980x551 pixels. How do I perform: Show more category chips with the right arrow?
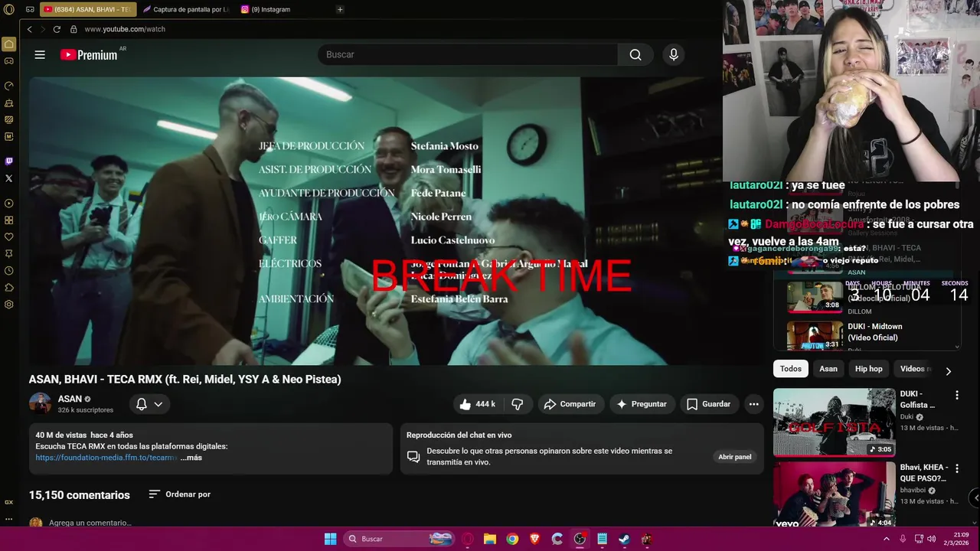948,371
